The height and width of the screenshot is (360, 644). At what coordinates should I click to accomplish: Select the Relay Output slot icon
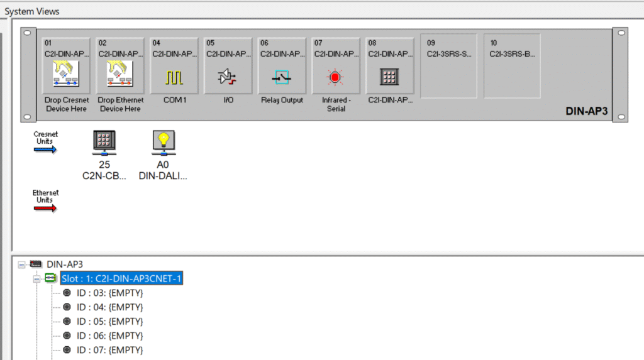pos(282,77)
